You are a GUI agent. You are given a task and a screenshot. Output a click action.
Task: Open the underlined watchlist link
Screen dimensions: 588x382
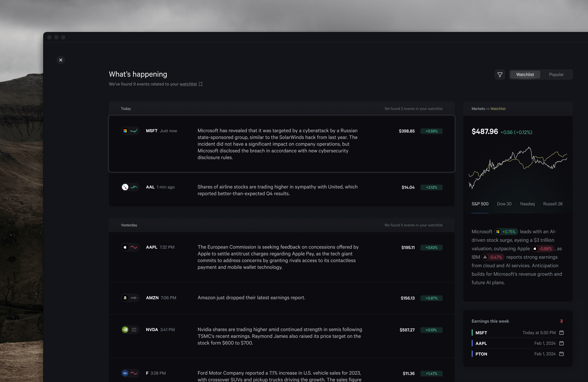coord(188,84)
